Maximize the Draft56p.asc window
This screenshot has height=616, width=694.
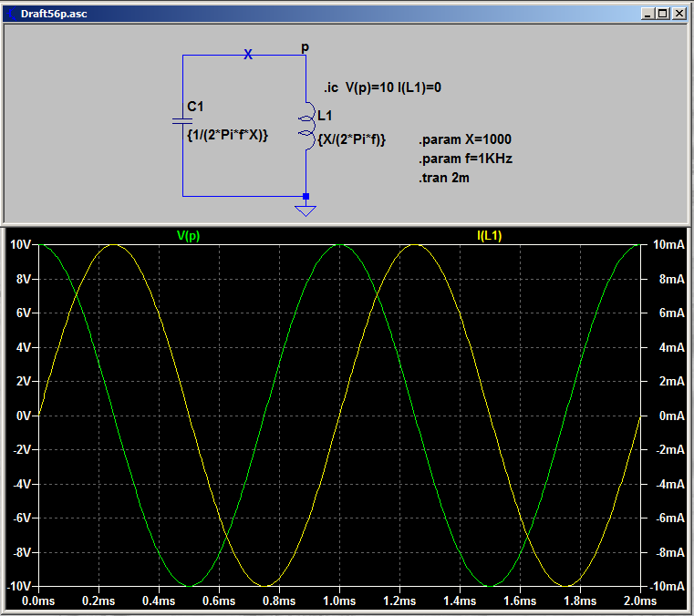point(663,14)
